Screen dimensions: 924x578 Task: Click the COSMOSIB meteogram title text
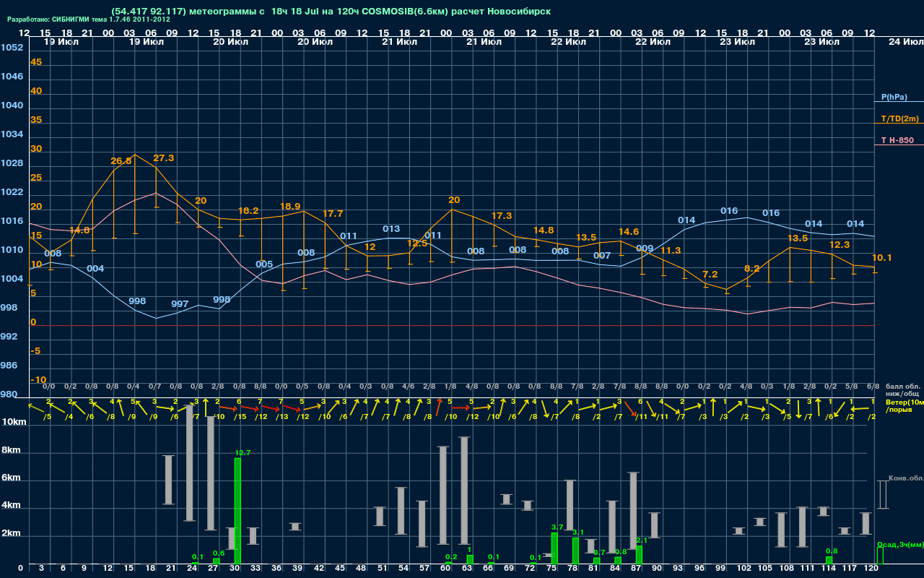coord(331,12)
